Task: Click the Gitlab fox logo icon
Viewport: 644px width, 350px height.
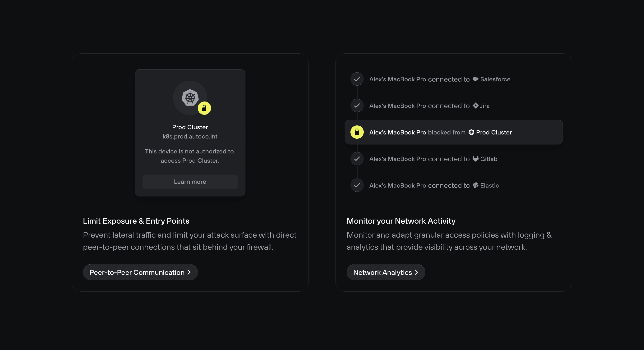Action: pyautogui.click(x=475, y=159)
